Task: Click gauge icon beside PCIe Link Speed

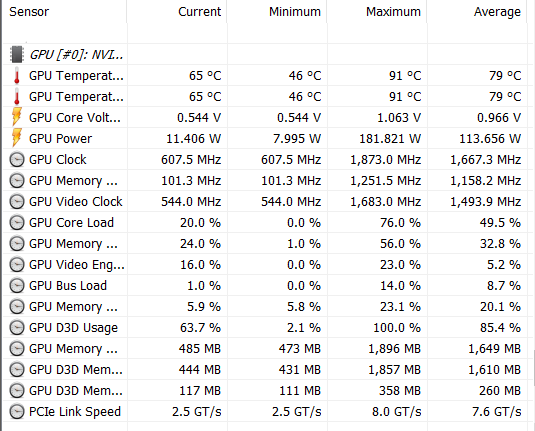Action: [x=17, y=412]
